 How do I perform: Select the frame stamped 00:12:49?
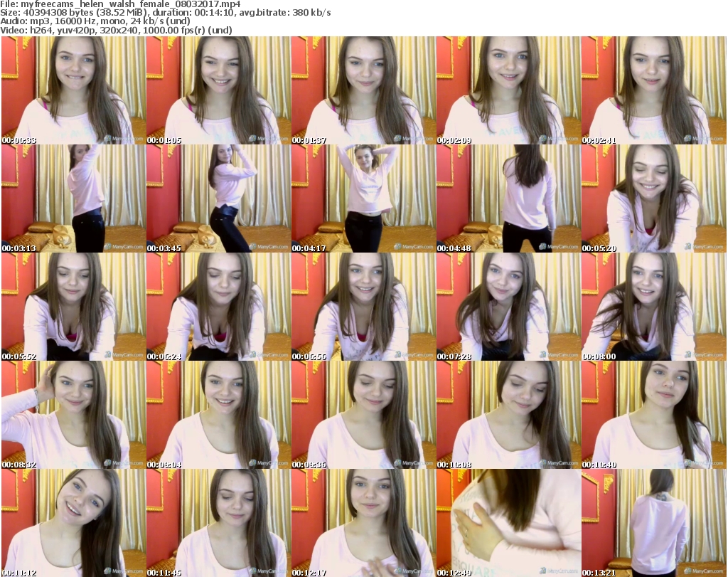coord(508,523)
